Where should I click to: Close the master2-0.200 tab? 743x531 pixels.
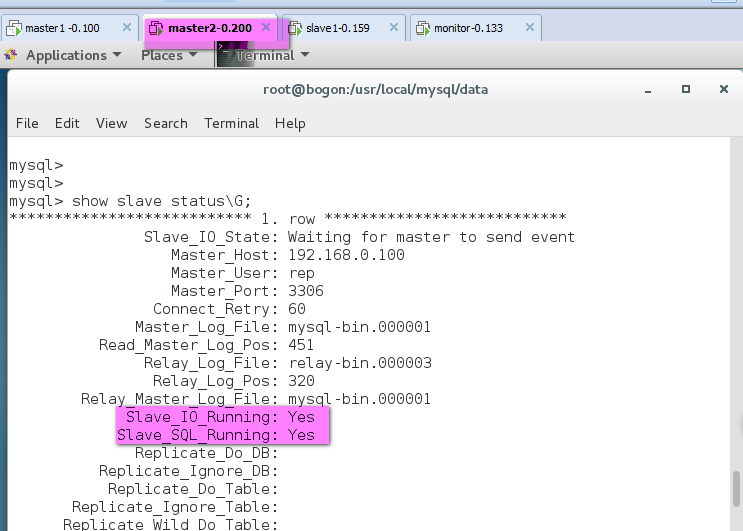(x=266, y=27)
